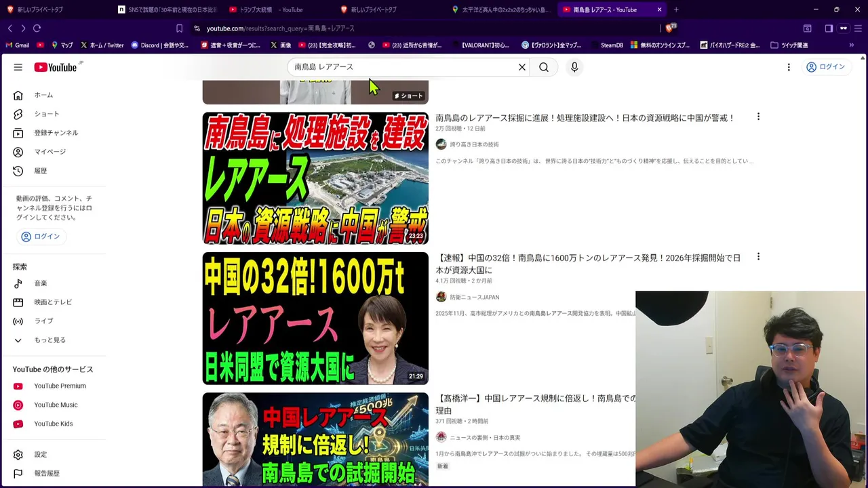Click the sidebar ログイン button

point(41,237)
